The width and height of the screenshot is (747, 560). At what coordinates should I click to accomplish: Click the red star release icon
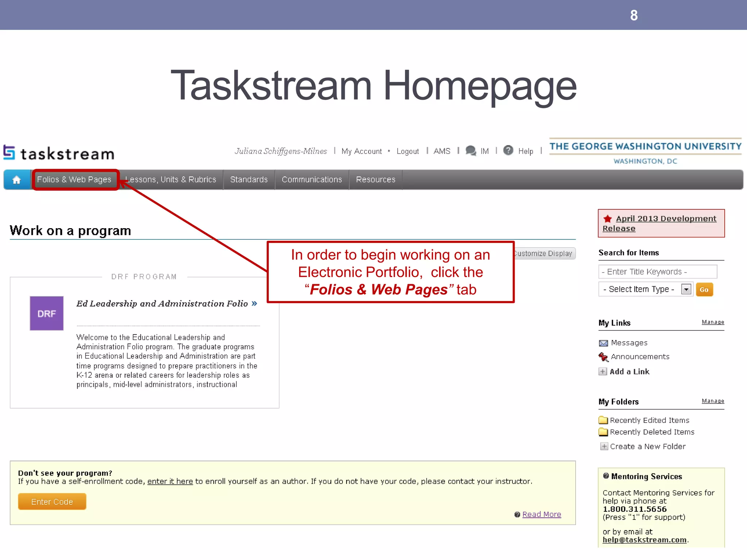point(607,219)
